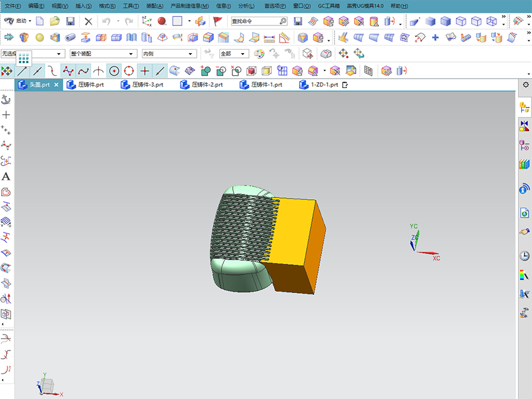532x399 pixels.
Task: Select the Text 'A' tool in left sidebar
Action: tap(6, 177)
